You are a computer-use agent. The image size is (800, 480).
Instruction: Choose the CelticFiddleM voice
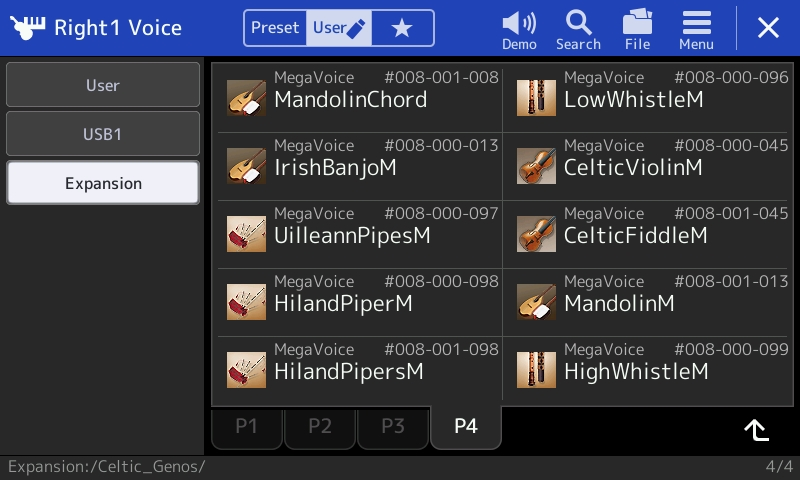point(648,234)
